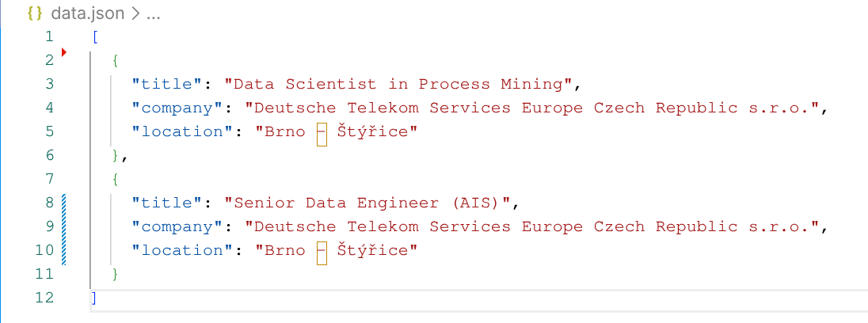868x323 pixels.
Task: Click line number 5 in the gutter
Action: point(49,131)
